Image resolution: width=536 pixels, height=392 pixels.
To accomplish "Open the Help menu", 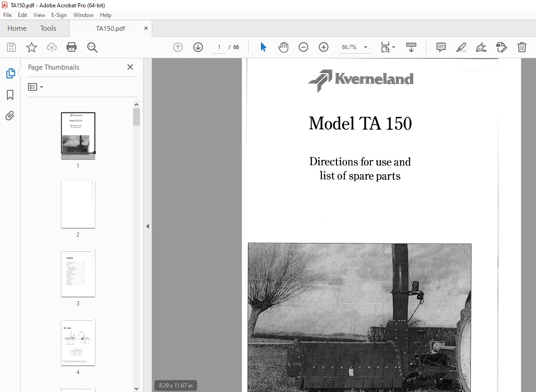I will tap(105, 15).
